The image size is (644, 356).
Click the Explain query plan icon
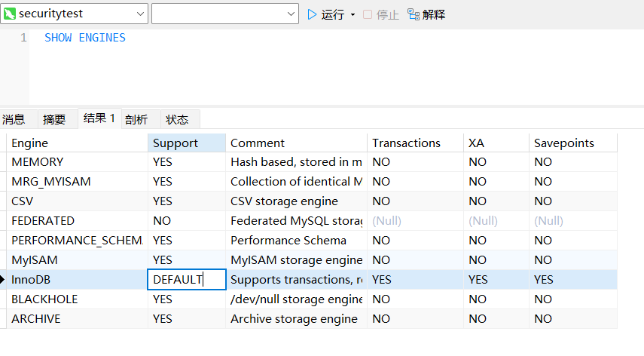413,14
